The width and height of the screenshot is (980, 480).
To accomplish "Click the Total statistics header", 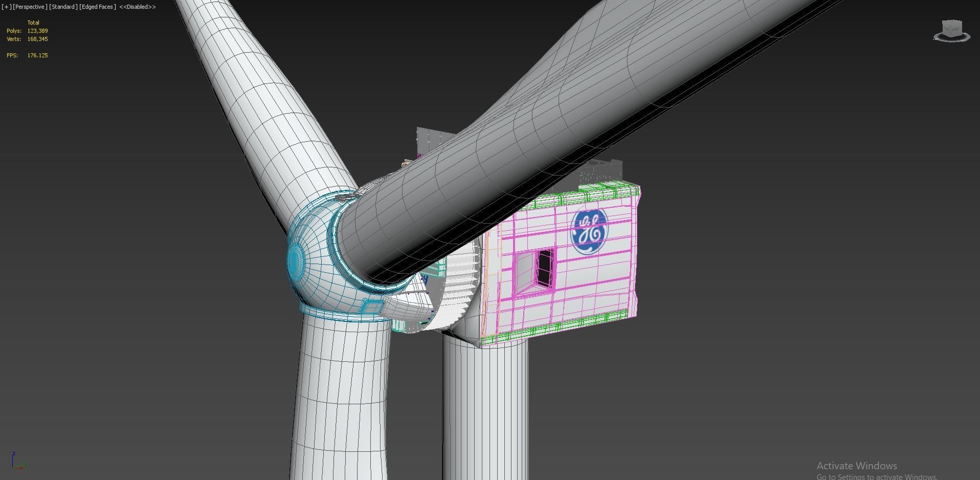I will point(33,23).
